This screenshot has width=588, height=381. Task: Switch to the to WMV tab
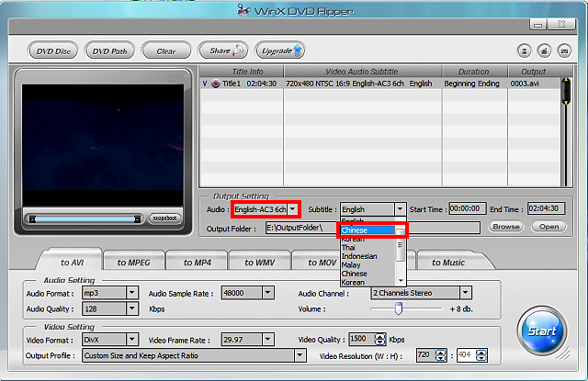tap(259, 263)
